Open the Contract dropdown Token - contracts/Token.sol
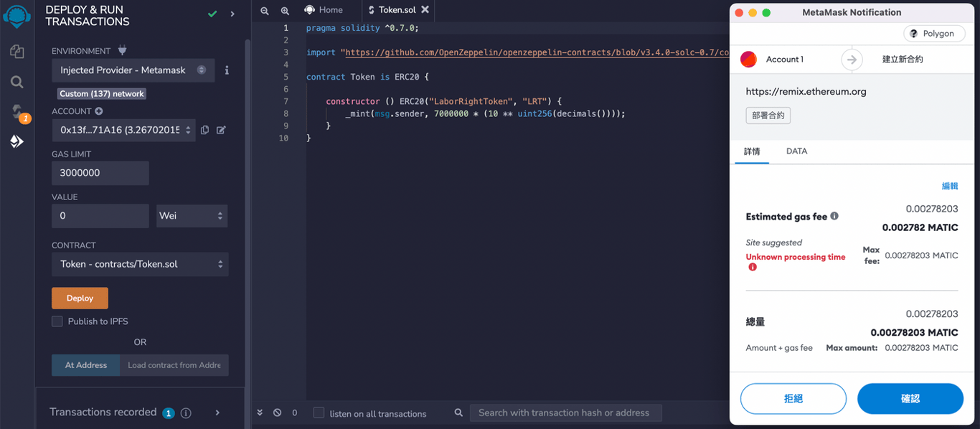This screenshot has width=980, height=429. [x=140, y=264]
